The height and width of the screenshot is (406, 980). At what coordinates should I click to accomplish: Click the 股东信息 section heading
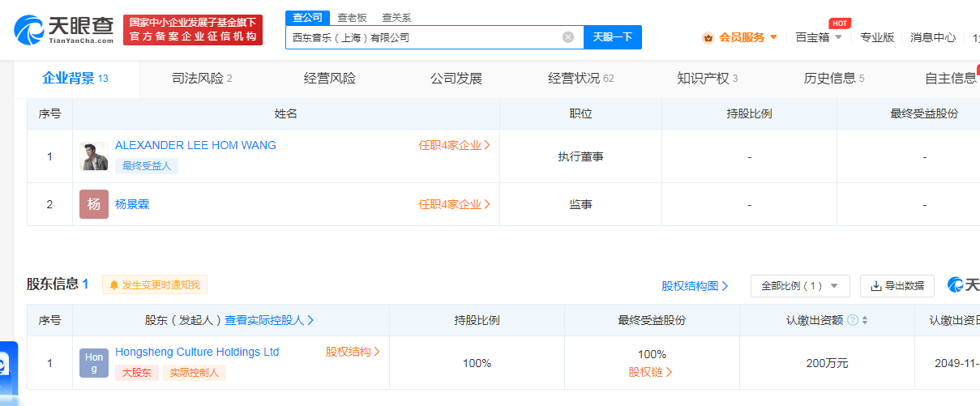(x=52, y=284)
